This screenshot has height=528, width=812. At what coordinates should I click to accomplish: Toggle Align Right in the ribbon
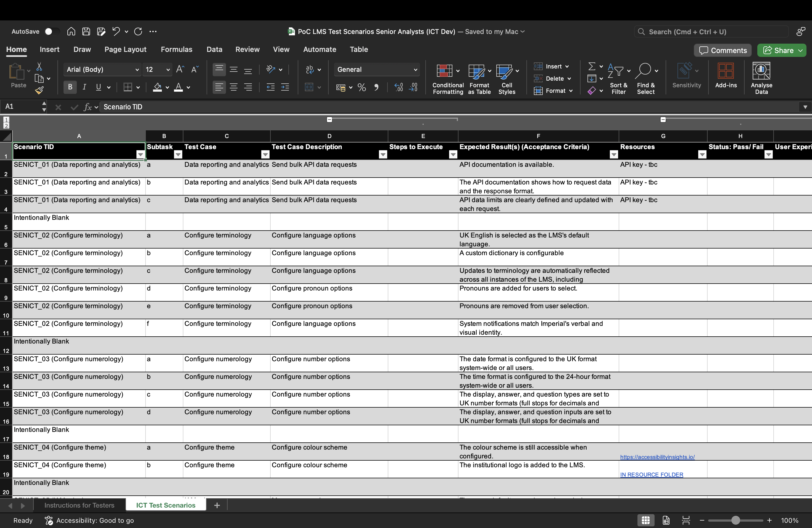[248, 87]
